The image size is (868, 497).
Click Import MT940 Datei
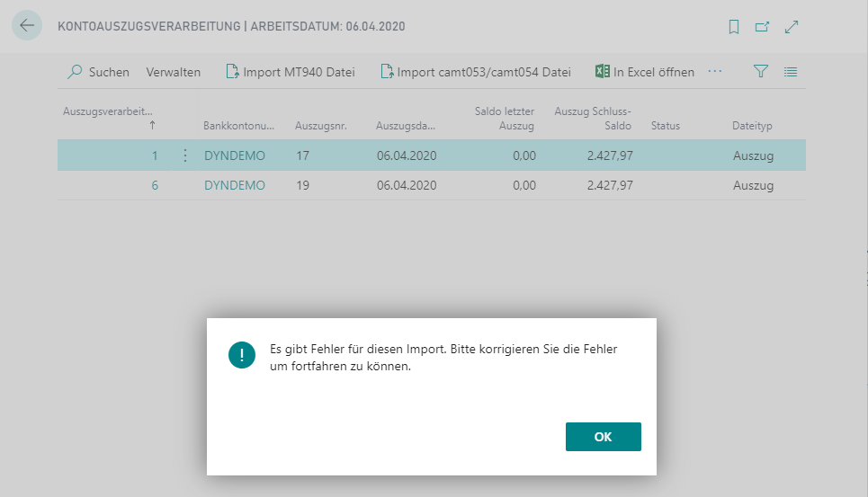coord(291,72)
